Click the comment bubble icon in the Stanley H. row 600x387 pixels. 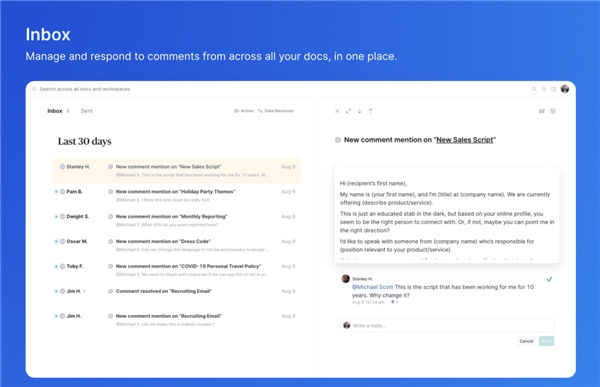(111, 167)
